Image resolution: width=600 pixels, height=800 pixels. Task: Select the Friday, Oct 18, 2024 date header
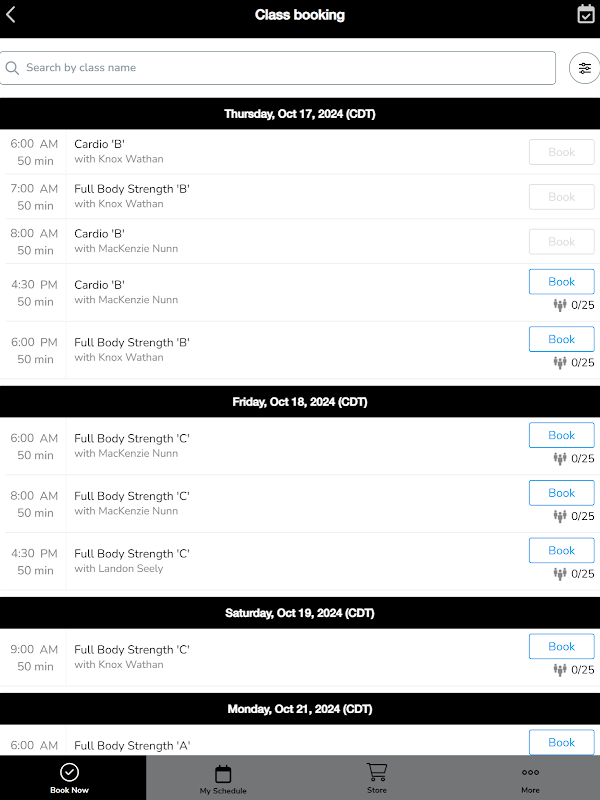pyautogui.click(x=300, y=402)
